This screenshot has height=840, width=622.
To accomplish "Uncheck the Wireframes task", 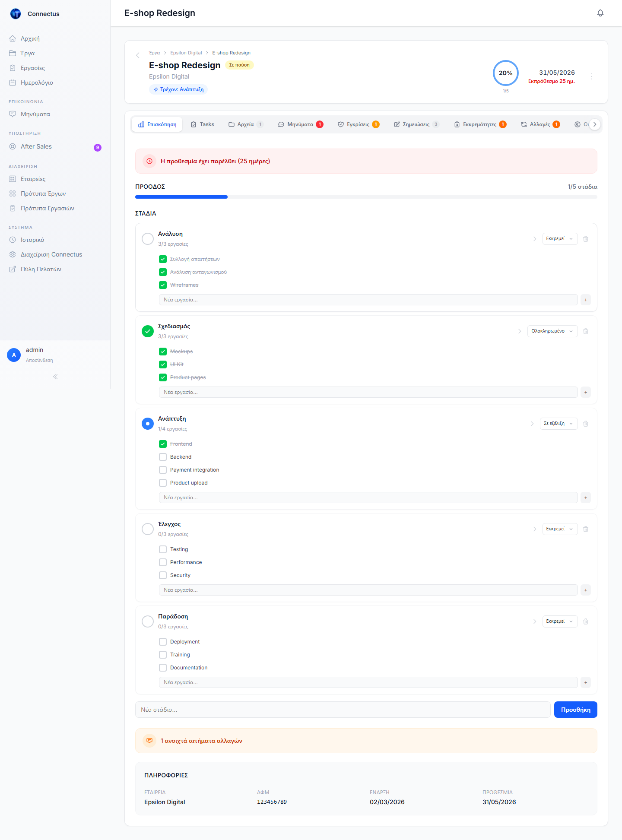I will tap(163, 285).
